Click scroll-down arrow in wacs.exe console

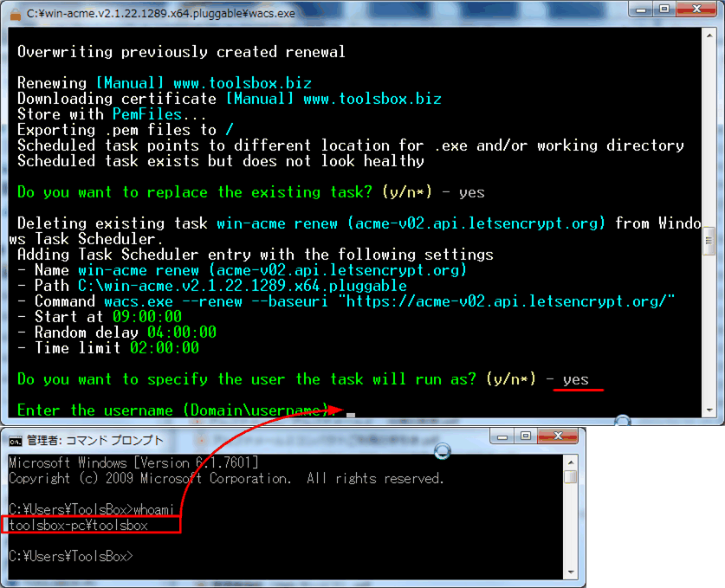709,410
